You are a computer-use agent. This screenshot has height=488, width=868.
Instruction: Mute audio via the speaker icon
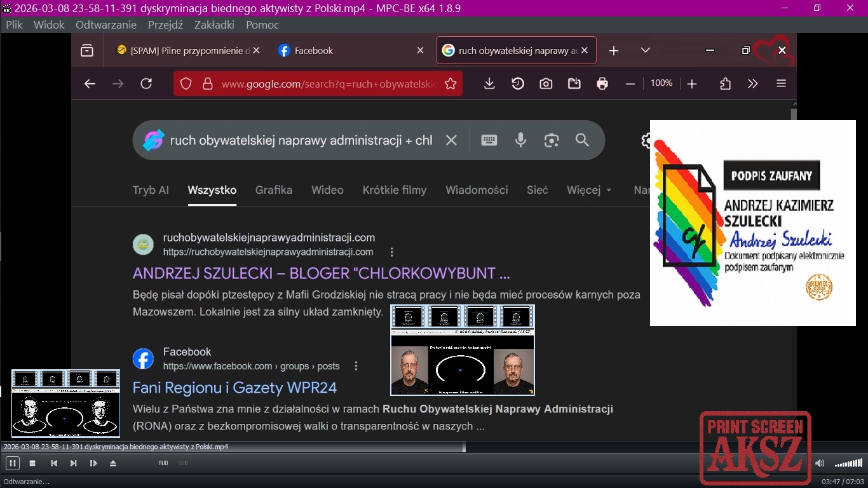click(x=820, y=463)
